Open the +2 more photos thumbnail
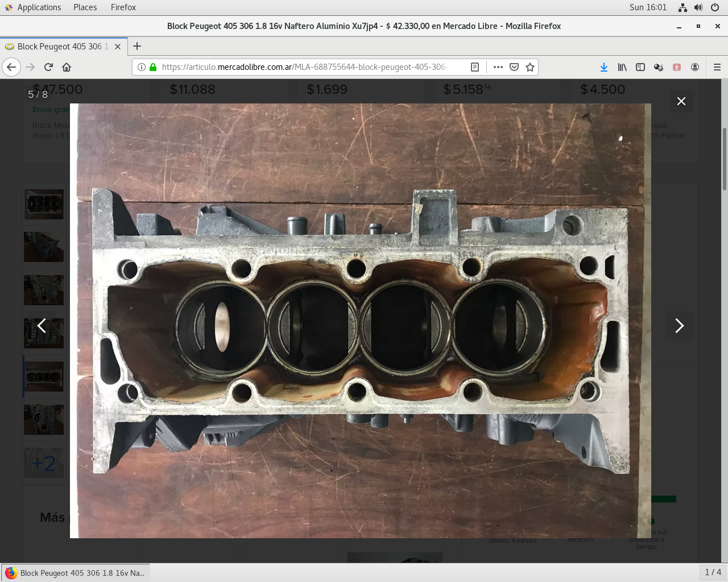 coord(44,463)
